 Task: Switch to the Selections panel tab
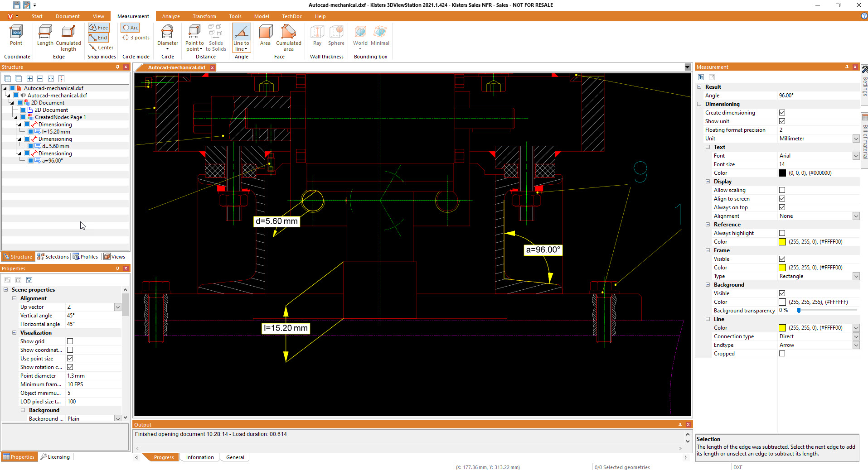coord(53,257)
